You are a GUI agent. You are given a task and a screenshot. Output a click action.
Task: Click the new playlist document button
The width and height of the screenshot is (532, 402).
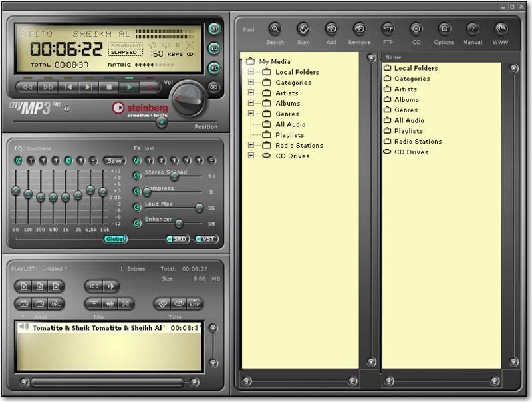point(24,286)
